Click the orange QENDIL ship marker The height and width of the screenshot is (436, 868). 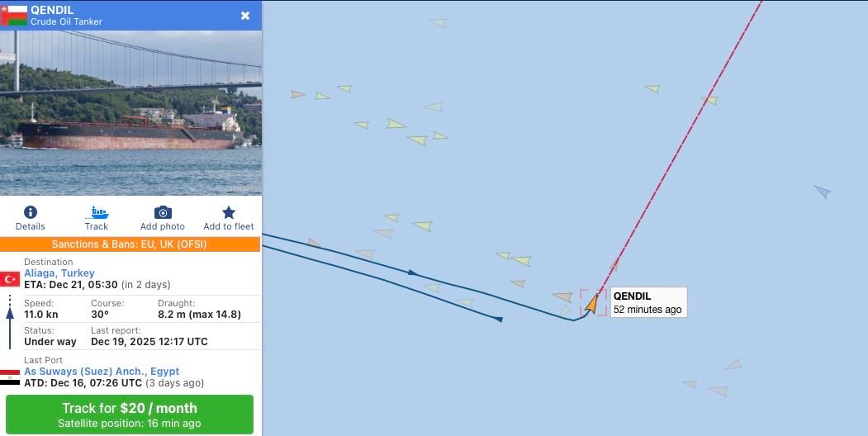click(592, 304)
